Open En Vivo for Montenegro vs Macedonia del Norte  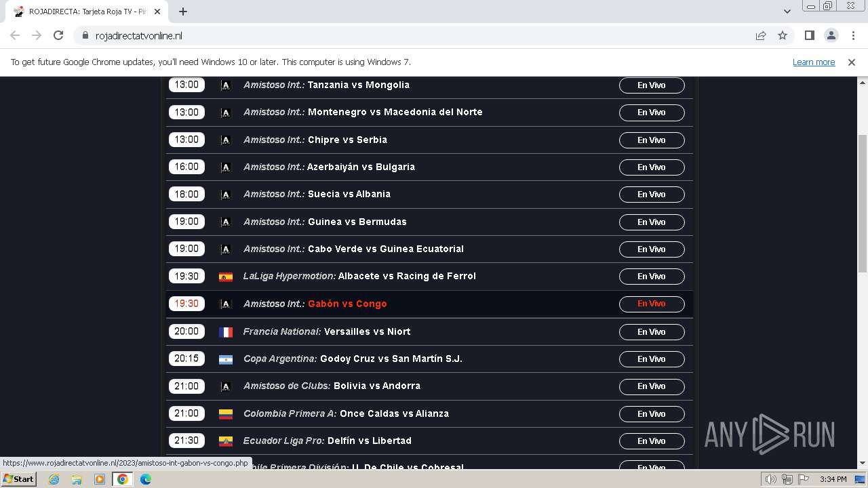652,113
